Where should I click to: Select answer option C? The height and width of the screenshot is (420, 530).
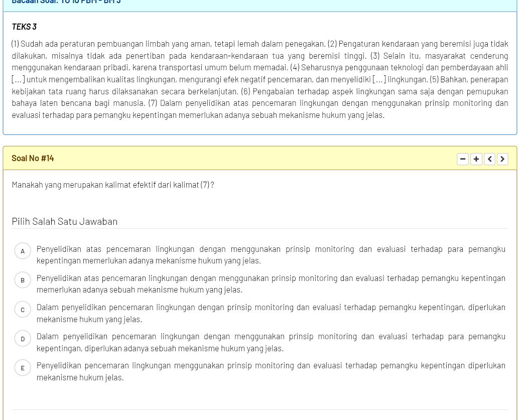click(x=23, y=310)
